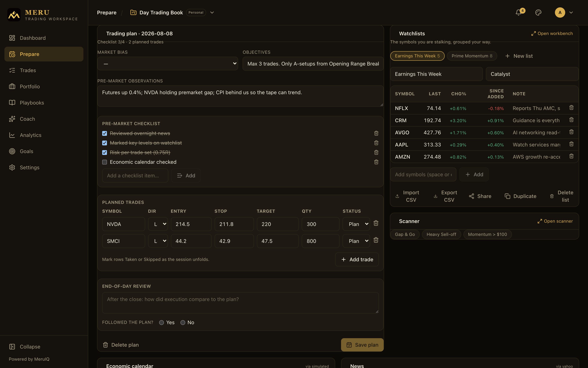
Task: Open Settings in the sidebar
Action: click(x=44, y=167)
